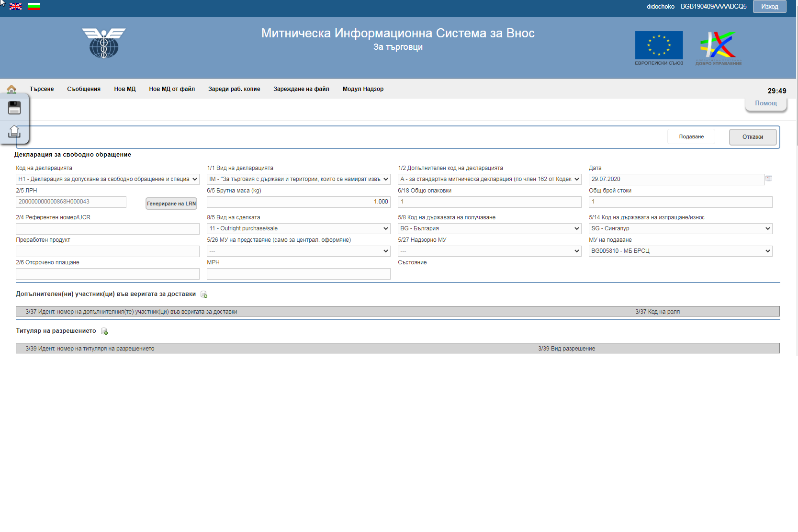Viewport: 798px width, 532px height.
Task: Go to the home page icon
Action: (11, 89)
